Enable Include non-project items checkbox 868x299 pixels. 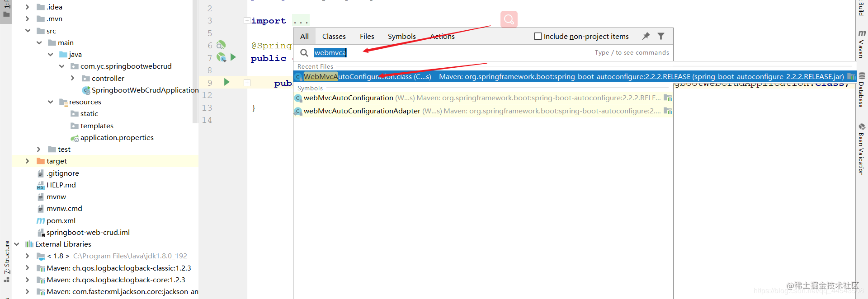[x=538, y=36]
